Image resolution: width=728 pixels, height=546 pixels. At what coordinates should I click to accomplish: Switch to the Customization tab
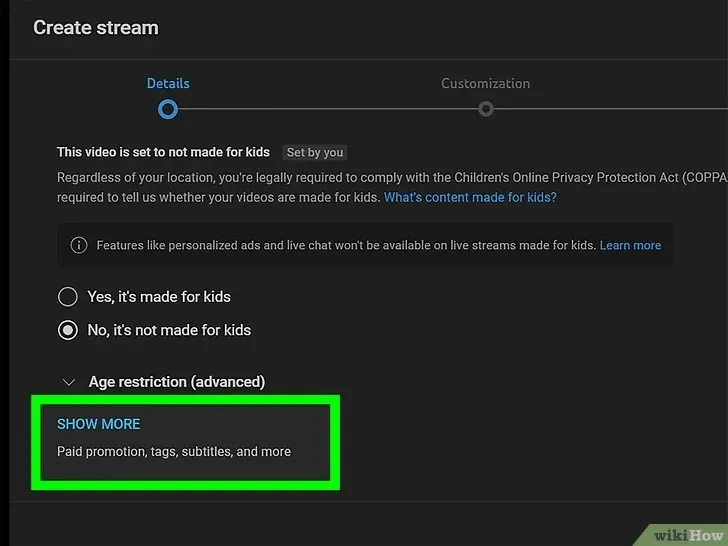click(485, 84)
